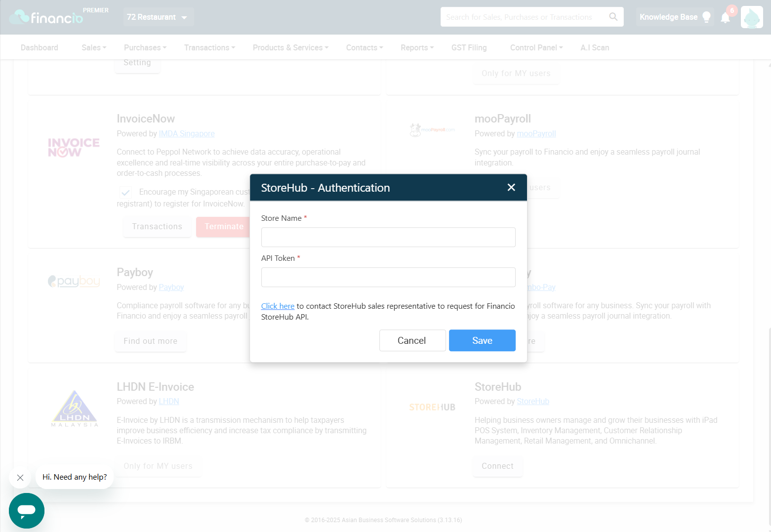Screen dimensions: 771x532
Task: Click the mooPayroll logo
Action: [x=432, y=130]
